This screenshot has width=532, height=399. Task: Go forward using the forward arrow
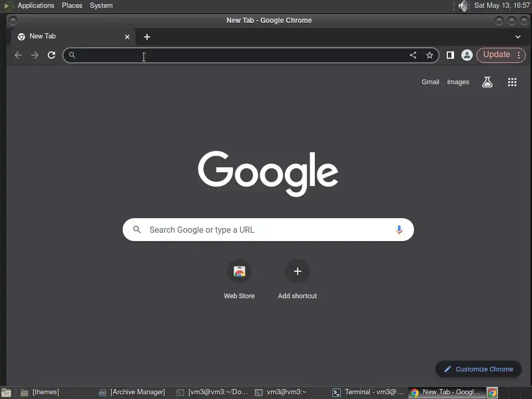click(35, 55)
